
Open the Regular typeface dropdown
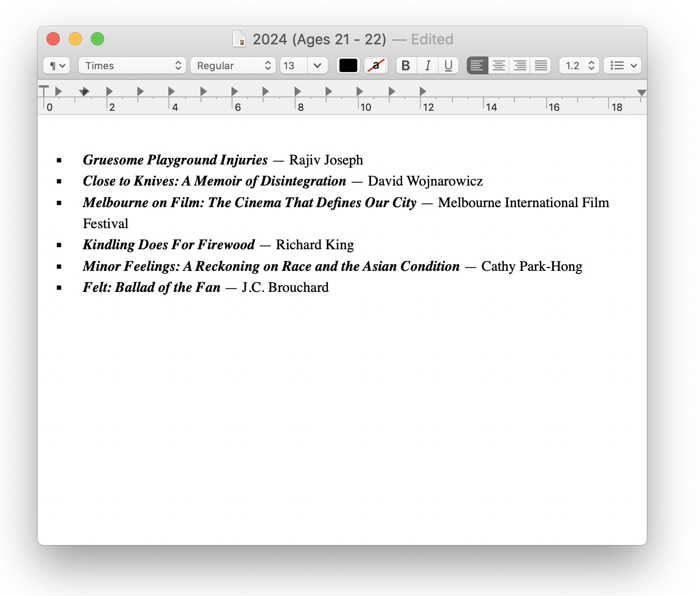point(233,65)
